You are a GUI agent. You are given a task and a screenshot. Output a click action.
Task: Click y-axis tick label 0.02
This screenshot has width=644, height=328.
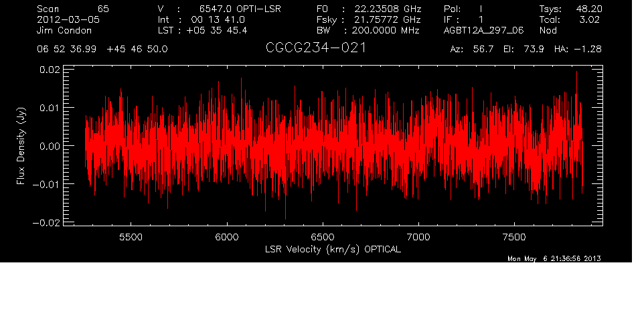(50, 70)
